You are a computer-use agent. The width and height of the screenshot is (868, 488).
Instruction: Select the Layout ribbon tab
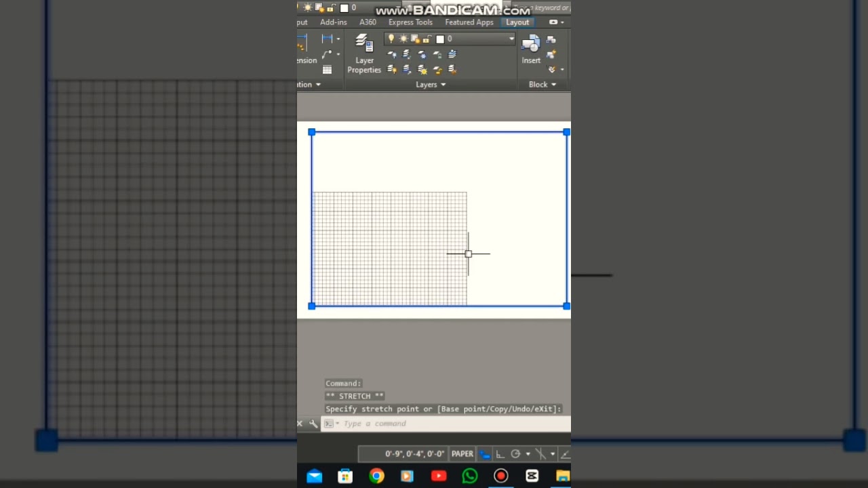517,22
